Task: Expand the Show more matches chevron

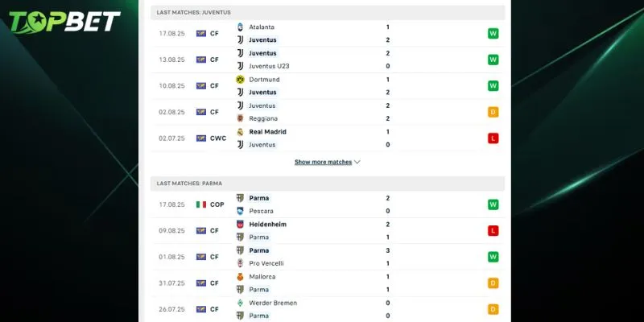Action: click(357, 162)
